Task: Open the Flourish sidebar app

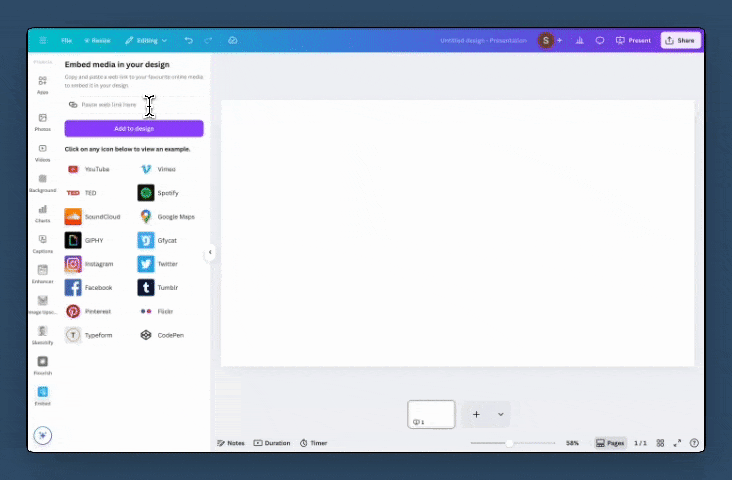Action: click(42, 366)
